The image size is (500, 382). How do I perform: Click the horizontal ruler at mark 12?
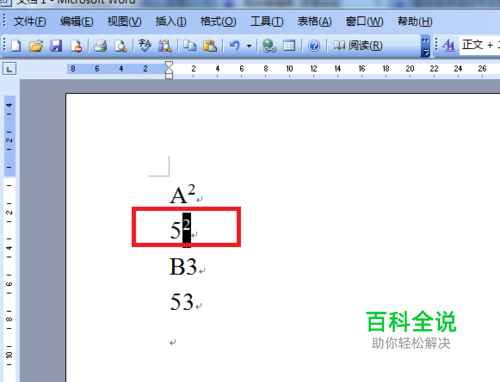[314, 69]
